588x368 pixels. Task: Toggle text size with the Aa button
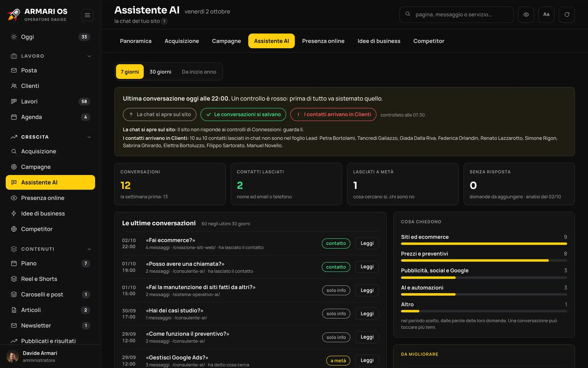[546, 14]
